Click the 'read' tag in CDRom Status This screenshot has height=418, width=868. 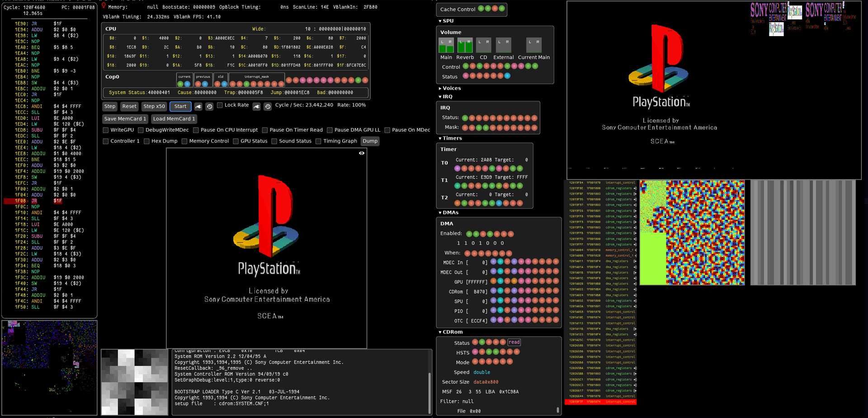click(x=514, y=342)
